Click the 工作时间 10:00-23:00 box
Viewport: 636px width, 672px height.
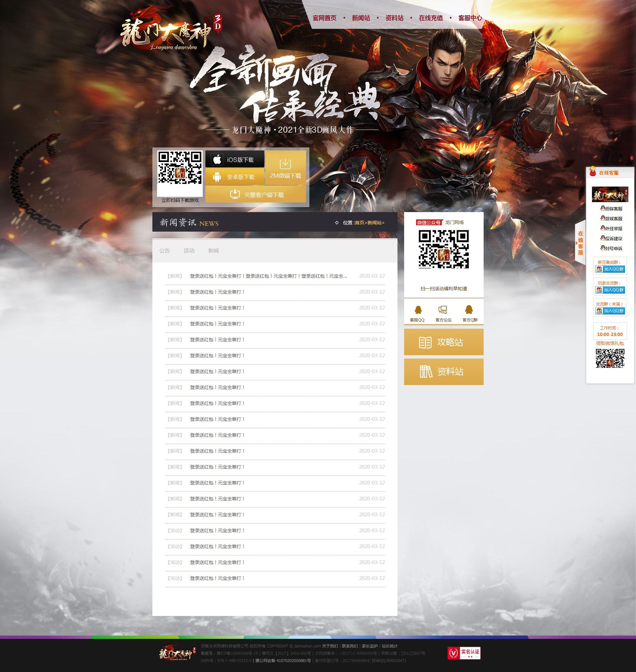610,331
